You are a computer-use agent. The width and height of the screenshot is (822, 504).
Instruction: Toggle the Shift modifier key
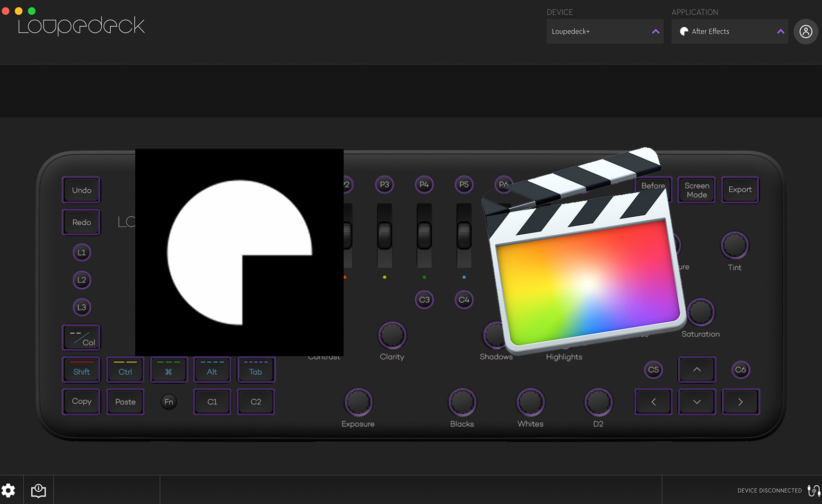81,370
